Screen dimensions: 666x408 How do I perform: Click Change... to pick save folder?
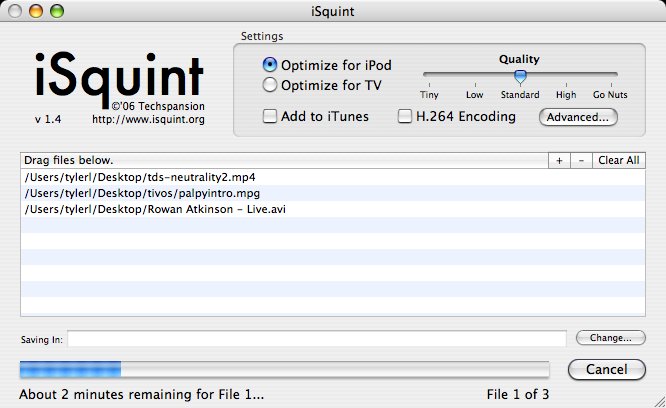[x=611, y=338]
